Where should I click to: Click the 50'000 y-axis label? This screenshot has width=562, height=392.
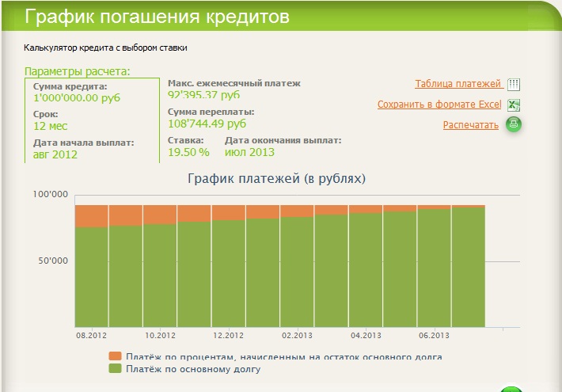pyautogui.click(x=53, y=261)
